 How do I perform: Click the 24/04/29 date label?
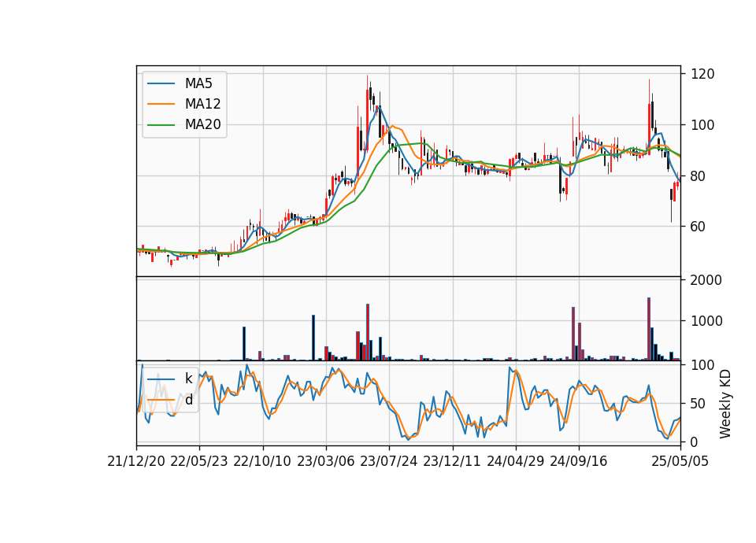pyautogui.click(x=515, y=461)
